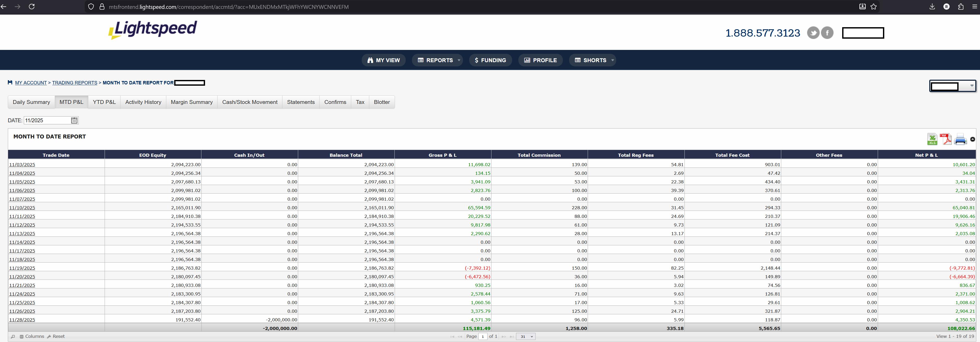Open Lightspeed Twitter page icon
The image size is (980, 342).
(813, 33)
